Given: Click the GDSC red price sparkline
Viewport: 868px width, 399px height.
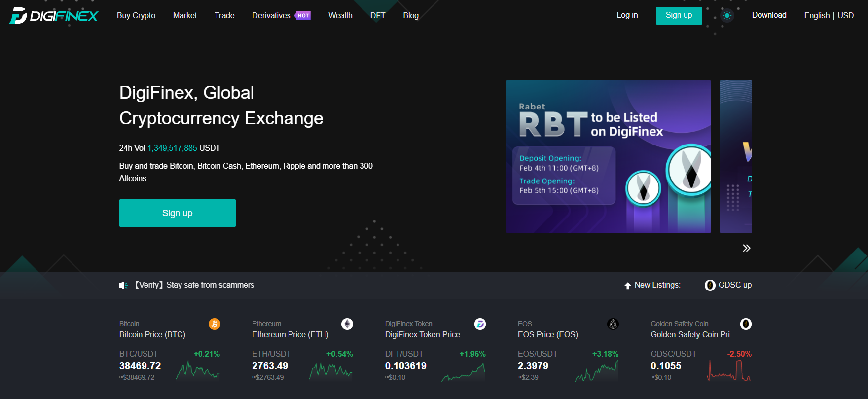Looking at the screenshot, I should (x=729, y=370).
